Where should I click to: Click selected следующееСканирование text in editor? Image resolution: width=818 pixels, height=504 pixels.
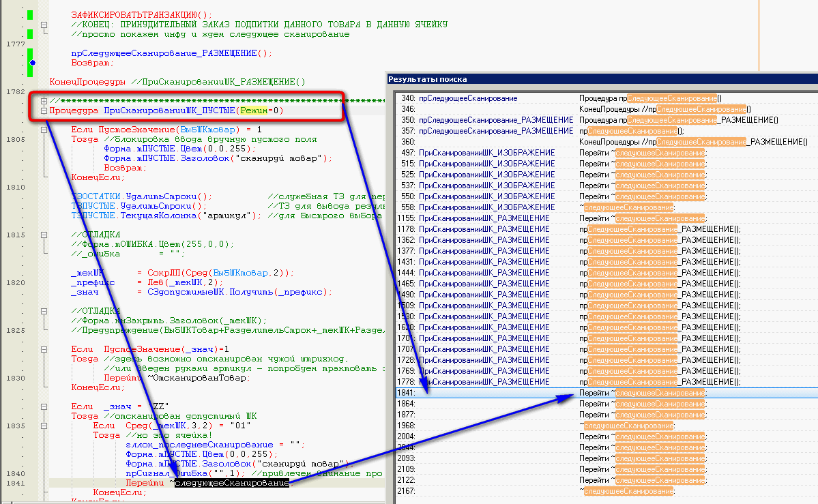pyautogui.click(x=231, y=483)
